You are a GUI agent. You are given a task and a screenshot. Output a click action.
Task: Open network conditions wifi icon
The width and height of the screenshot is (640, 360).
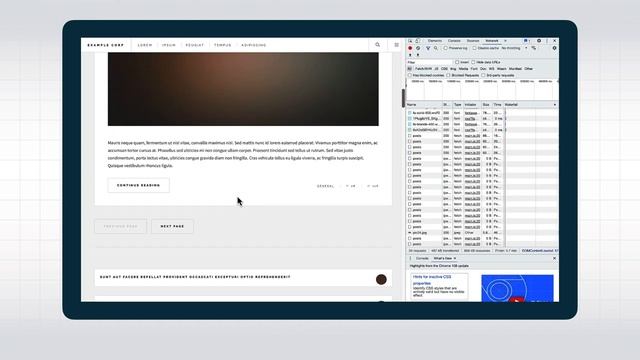(x=533, y=48)
